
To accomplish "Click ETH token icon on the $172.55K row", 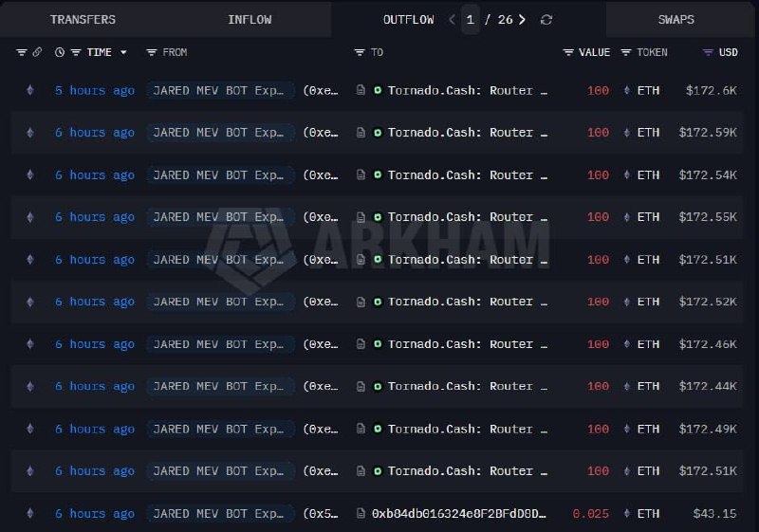I will click(627, 216).
